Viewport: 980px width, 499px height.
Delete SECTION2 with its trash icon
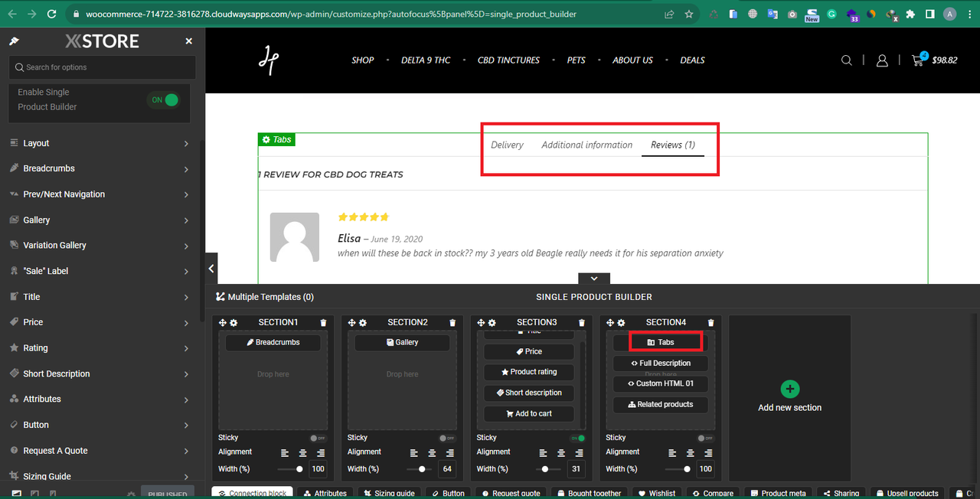coord(452,323)
